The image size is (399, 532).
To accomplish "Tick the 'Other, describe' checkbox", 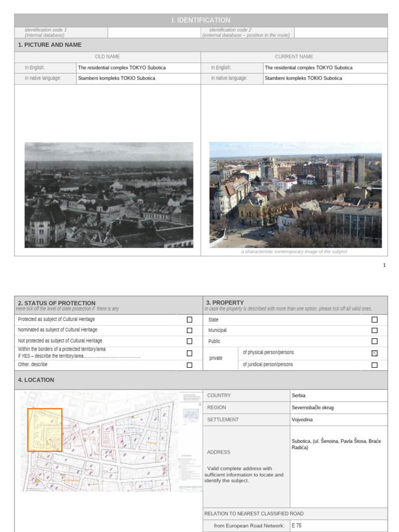I will (x=189, y=365).
